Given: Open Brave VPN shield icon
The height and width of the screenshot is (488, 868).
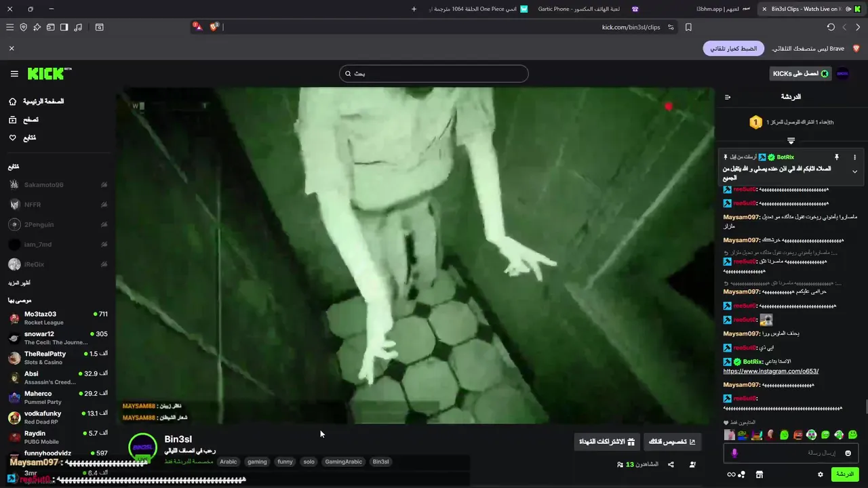Looking at the screenshot, I should (x=23, y=27).
